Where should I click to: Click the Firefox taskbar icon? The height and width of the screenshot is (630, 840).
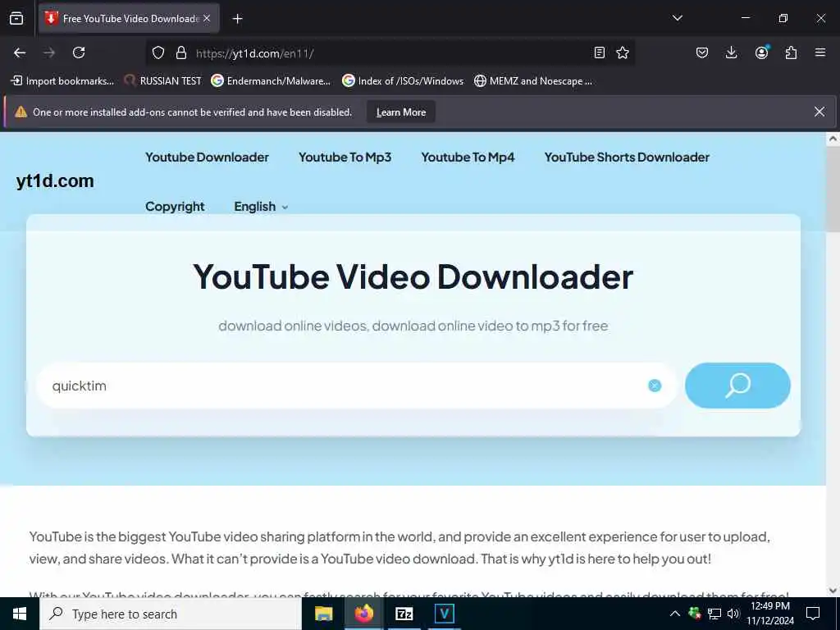pyautogui.click(x=363, y=614)
